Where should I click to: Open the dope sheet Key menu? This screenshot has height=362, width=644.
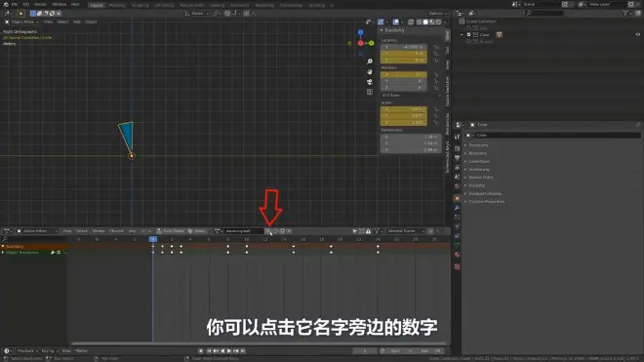[133, 231]
